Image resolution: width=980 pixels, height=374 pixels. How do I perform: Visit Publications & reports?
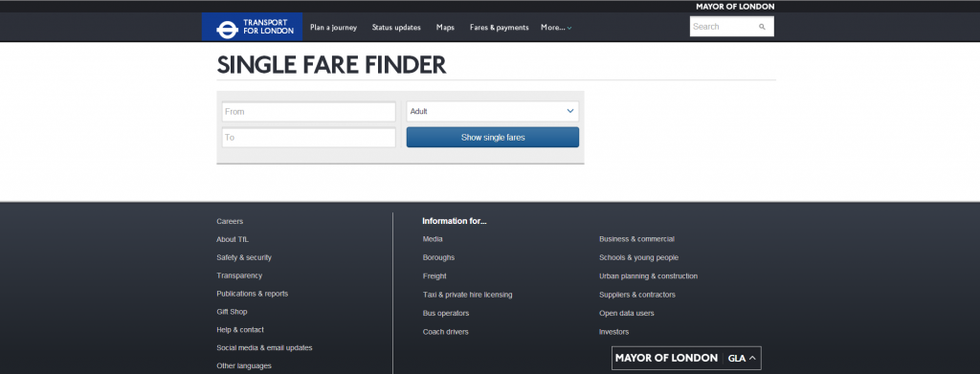[253, 294]
